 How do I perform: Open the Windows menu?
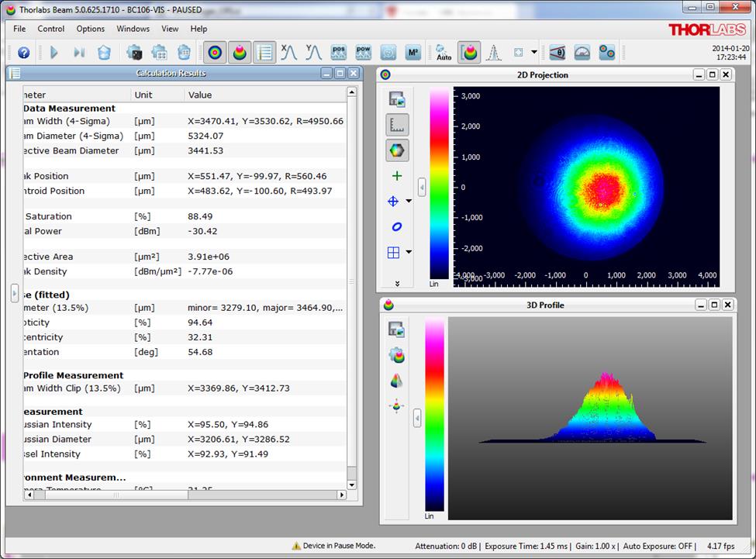133,29
